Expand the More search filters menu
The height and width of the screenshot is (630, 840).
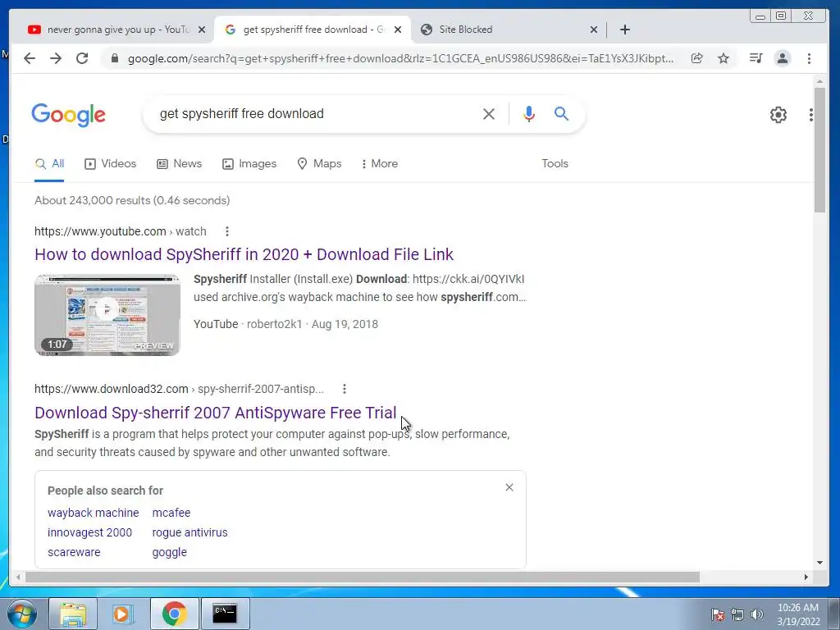coord(379,164)
